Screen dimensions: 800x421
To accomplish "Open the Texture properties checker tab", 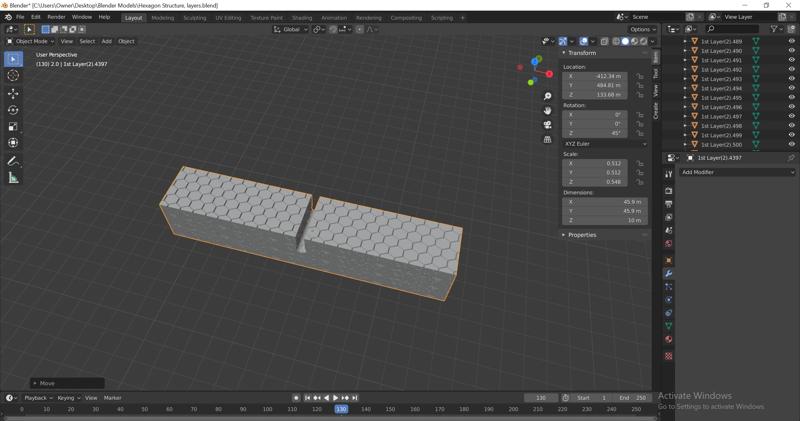I will click(668, 356).
